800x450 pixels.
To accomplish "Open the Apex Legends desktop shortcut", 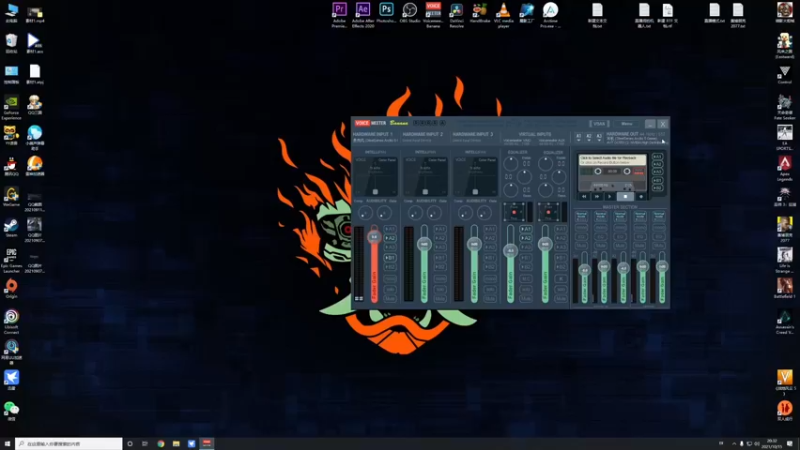I will click(785, 168).
